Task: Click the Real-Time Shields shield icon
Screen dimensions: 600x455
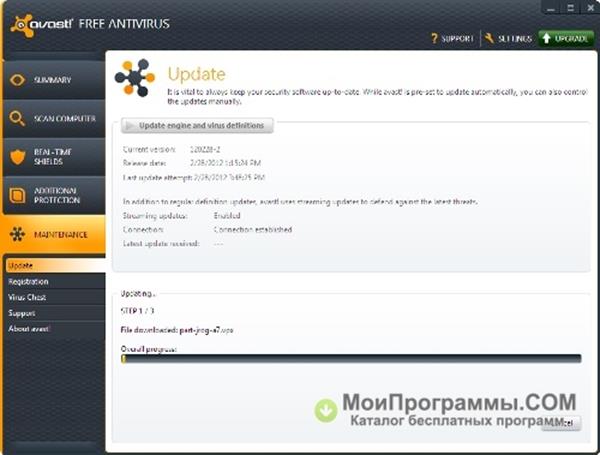Action: click(17, 157)
